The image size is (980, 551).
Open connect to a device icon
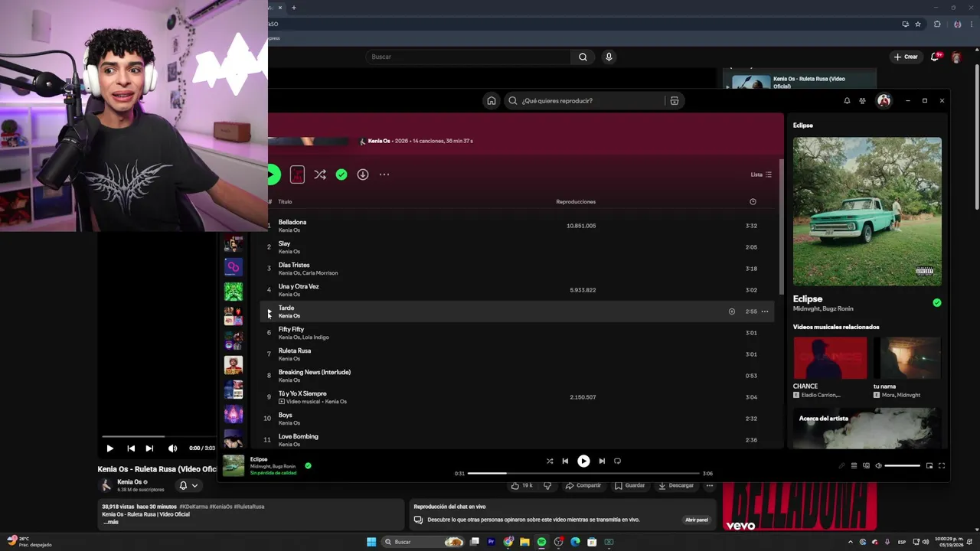866,465
